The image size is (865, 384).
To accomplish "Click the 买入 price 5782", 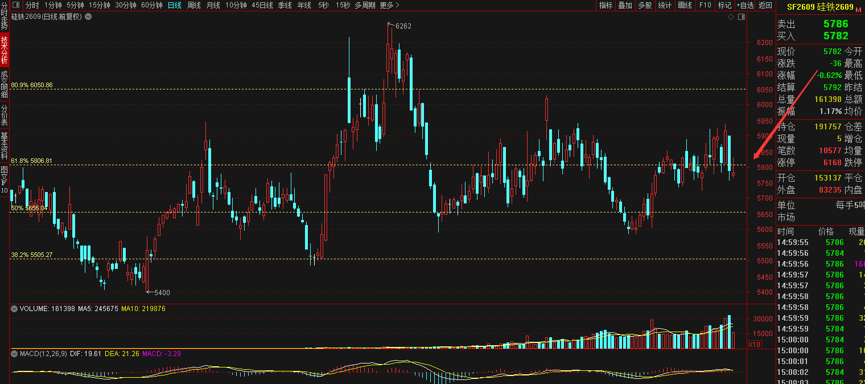I will [x=835, y=35].
